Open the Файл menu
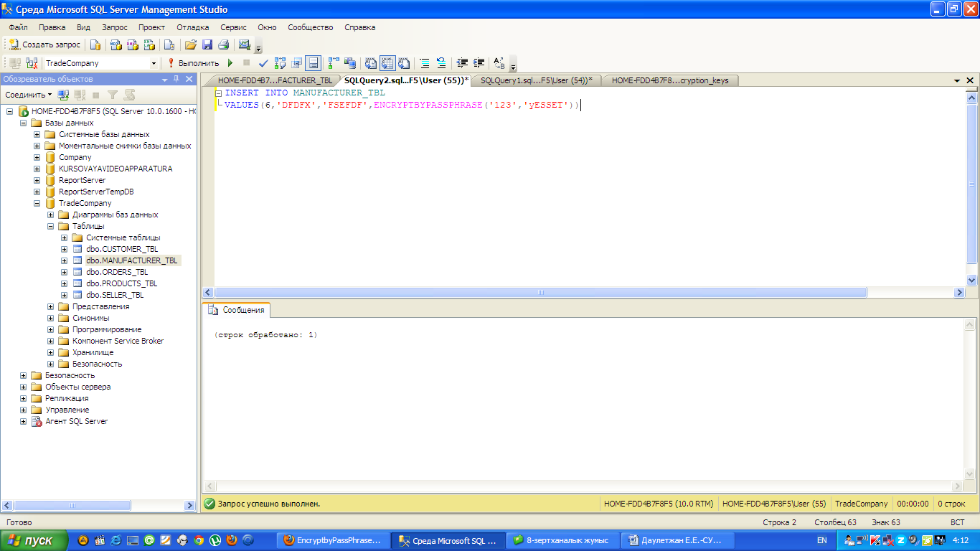Image resolution: width=980 pixels, height=551 pixels. click(x=19, y=27)
